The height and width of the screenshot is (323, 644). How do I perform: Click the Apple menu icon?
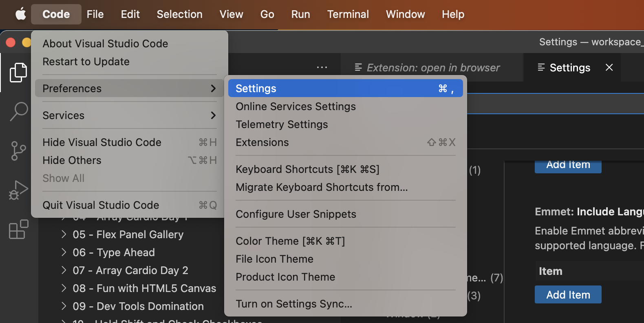[x=21, y=14]
